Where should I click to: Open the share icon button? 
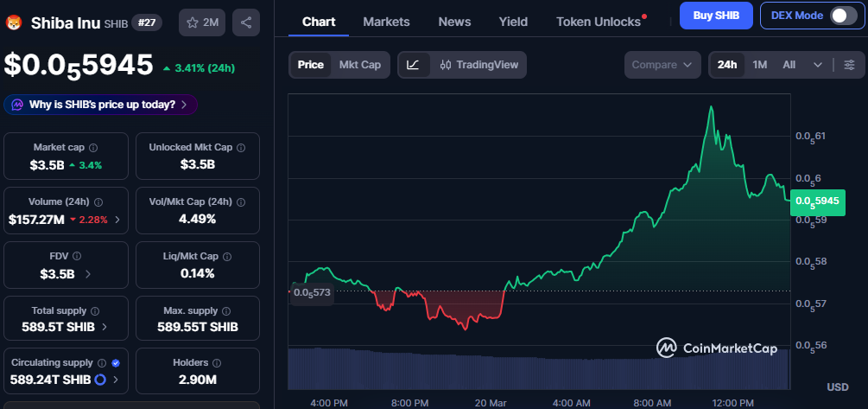(x=246, y=22)
